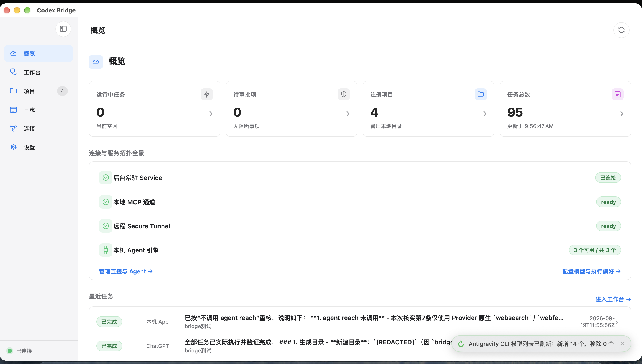Click the 已连接 badge on Service row
Viewport: 642px width, 364px height.
pos(608,178)
